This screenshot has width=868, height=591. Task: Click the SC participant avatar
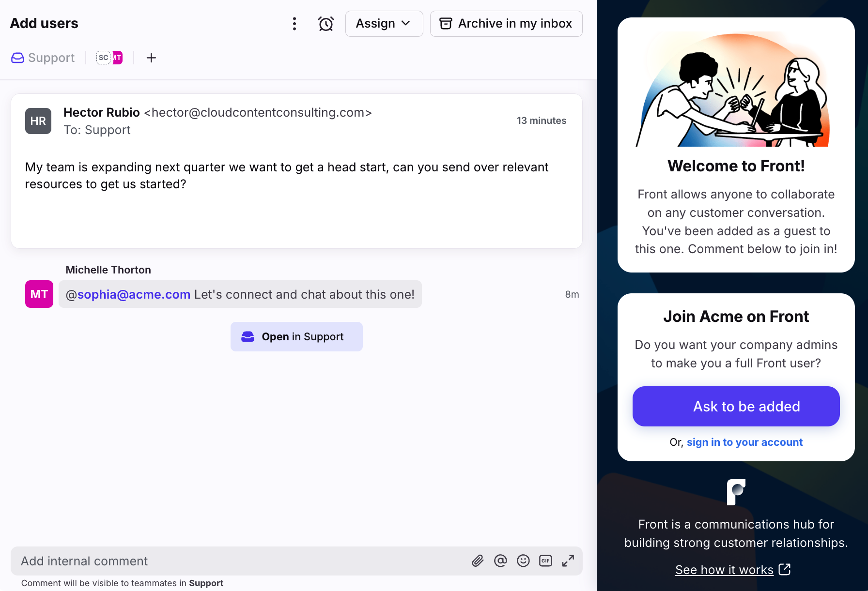(x=103, y=58)
